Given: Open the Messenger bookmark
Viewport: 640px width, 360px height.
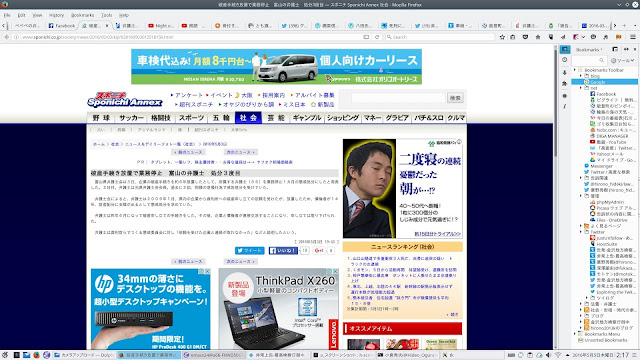Looking at the screenshot, I should (599, 166).
